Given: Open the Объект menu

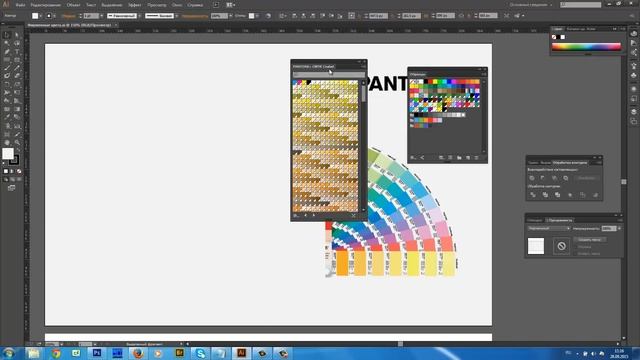Looking at the screenshot, I should point(73,5).
